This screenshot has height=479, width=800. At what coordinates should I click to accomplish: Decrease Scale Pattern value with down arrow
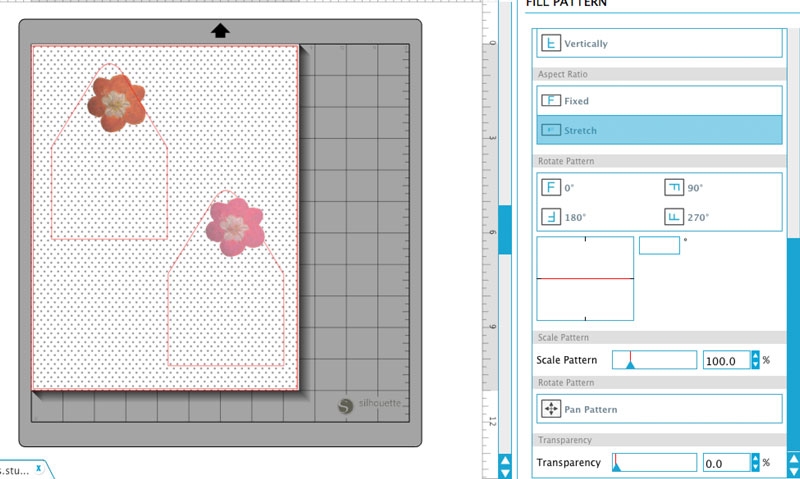click(755, 364)
